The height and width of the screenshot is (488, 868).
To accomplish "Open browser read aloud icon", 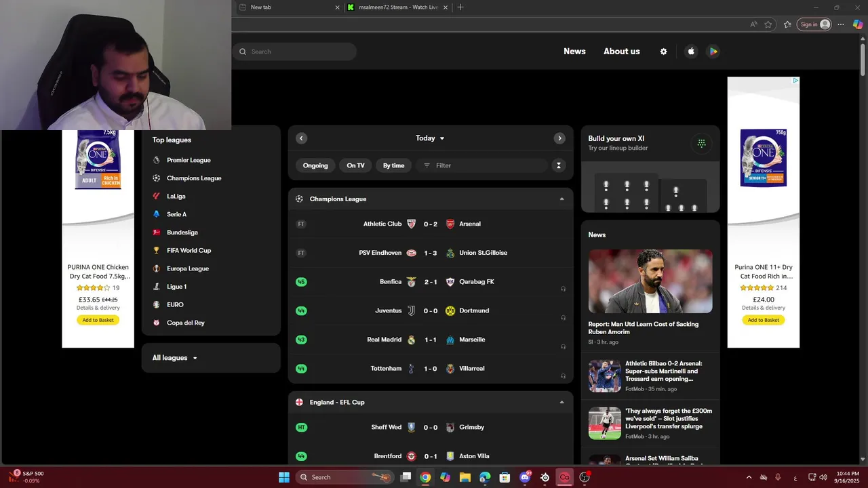I will click(x=753, y=24).
